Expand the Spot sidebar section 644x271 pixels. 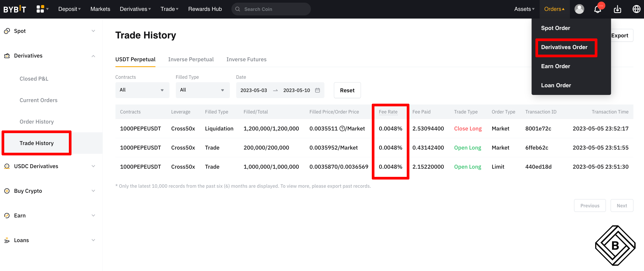tap(93, 31)
